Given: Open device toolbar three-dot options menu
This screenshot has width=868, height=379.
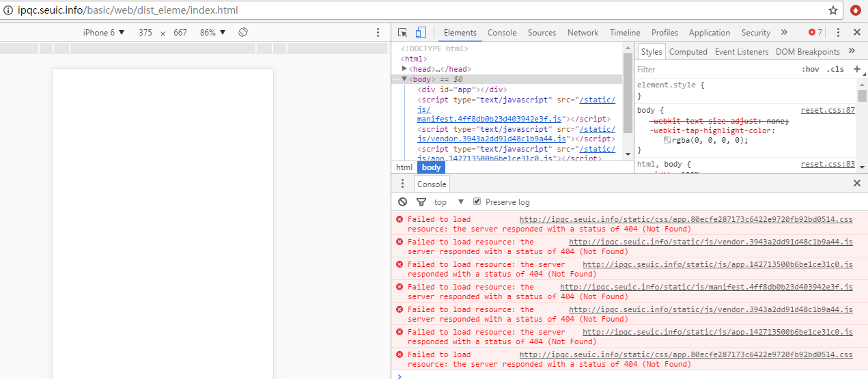Looking at the screenshot, I should coord(378,33).
